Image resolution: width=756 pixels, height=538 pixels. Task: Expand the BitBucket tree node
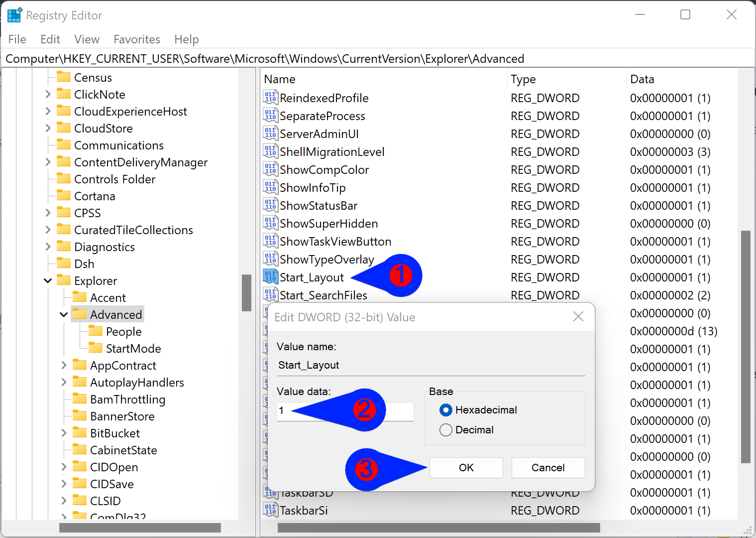[x=64, y=433]
